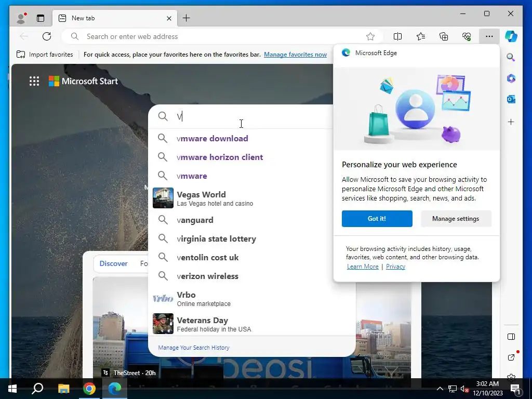Viewport: 532px width, 399px height.
Task: Select suggestion ventolin cost uk
Action: pos(241,258)
